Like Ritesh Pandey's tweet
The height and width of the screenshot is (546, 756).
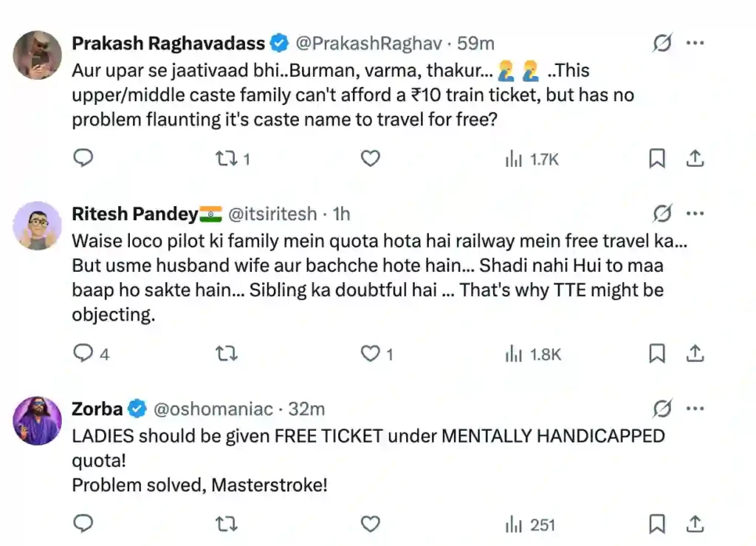click(x=370, y=354)
